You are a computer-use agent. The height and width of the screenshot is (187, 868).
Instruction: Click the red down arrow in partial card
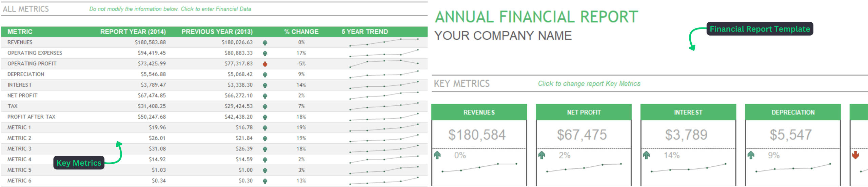click(855, 155)
